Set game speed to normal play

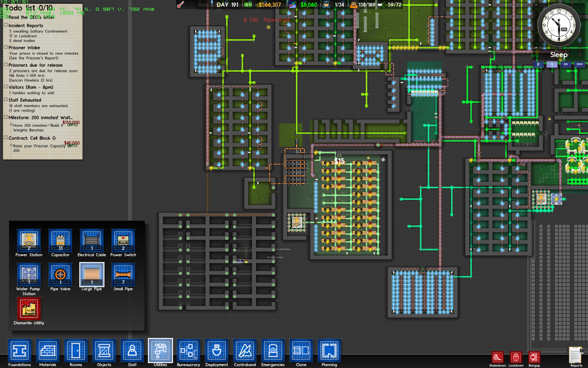point(552,64)
